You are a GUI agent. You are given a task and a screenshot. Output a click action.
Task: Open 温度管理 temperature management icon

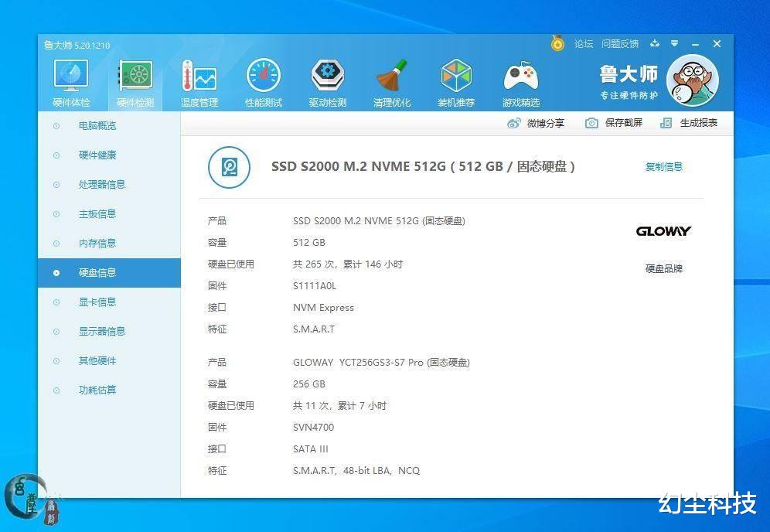click(x=199, y=83)
